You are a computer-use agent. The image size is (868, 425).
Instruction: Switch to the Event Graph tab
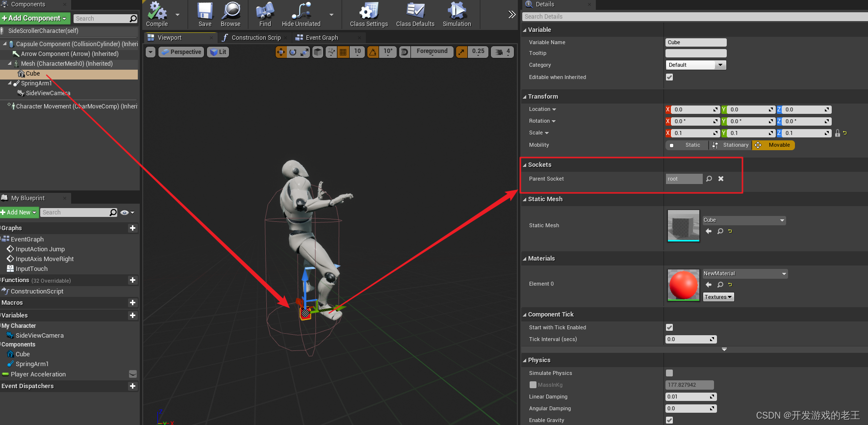pyautogui.click(x=322, y=38)
